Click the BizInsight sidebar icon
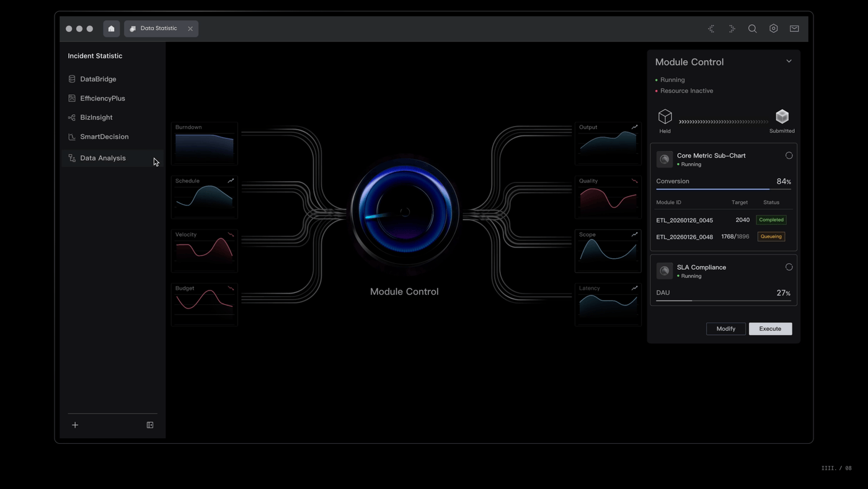The image size is (868, 489). click(x=72, y=117)
